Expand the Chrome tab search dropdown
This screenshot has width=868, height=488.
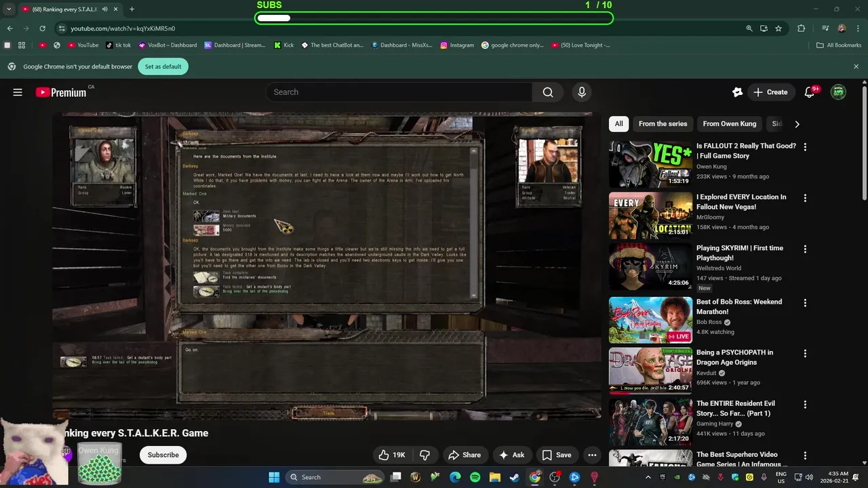coord(9,9)
